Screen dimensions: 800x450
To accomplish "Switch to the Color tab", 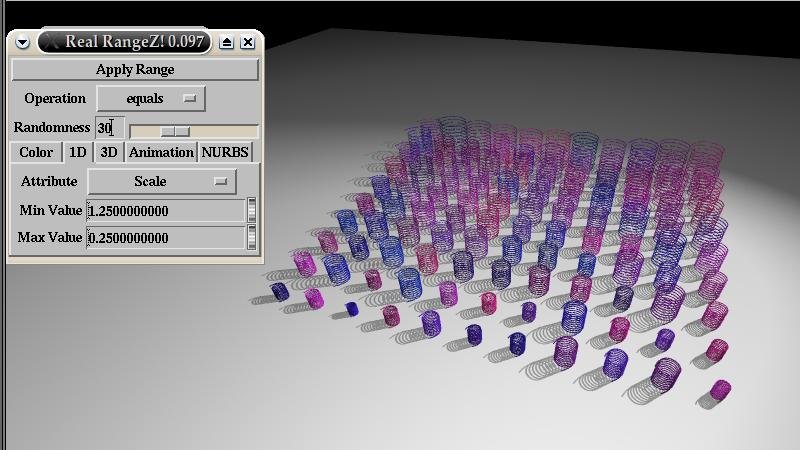I will point(36,152).
